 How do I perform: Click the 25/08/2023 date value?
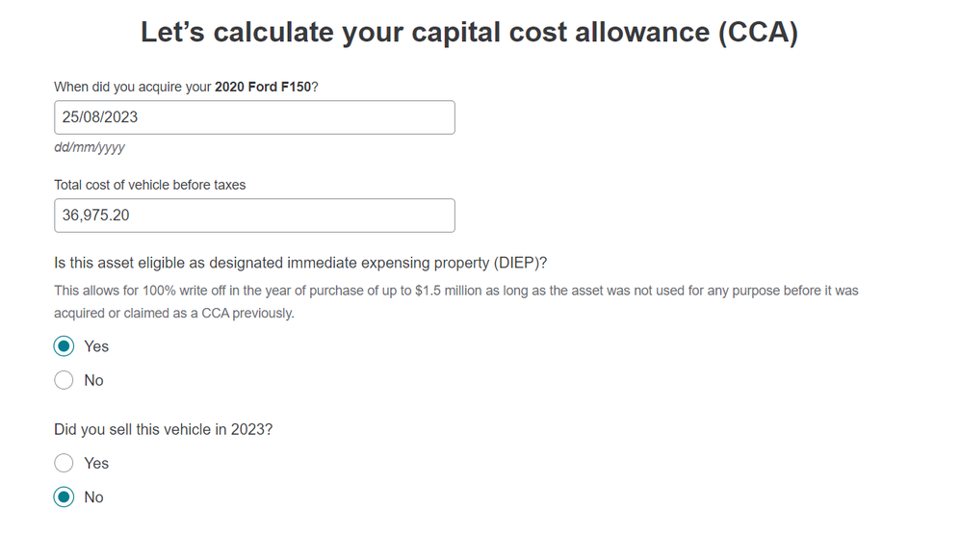pyautogui.click(x=100, y=117)
